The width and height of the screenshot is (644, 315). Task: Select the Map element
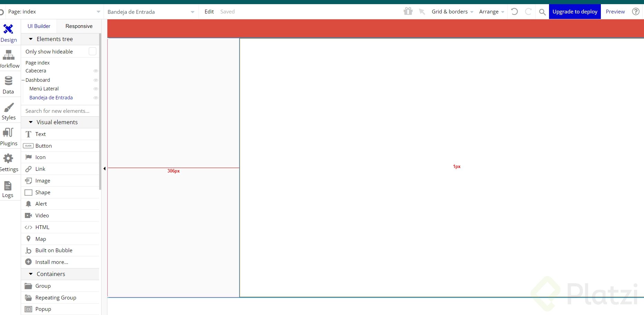[x=60, y=239]
